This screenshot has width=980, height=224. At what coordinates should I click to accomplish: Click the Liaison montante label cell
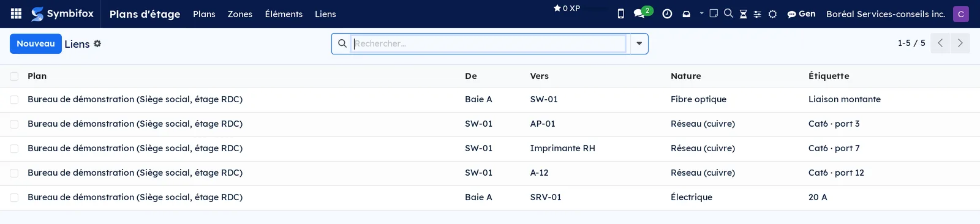pyautogui.click(x=845, y=99)
